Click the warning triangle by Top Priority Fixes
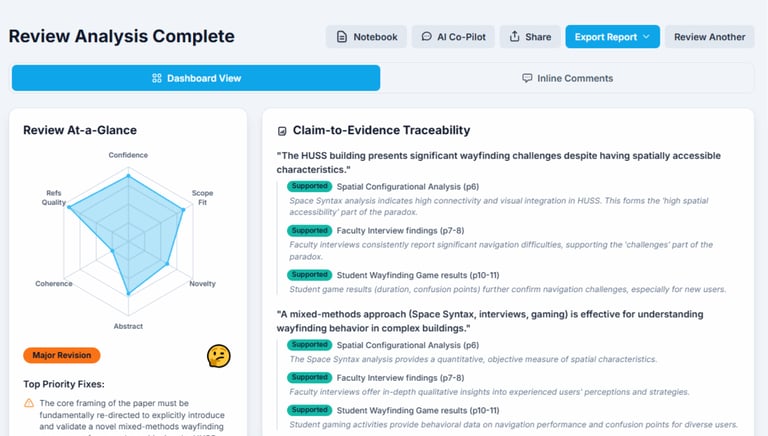768x436 pixels. 29,403
